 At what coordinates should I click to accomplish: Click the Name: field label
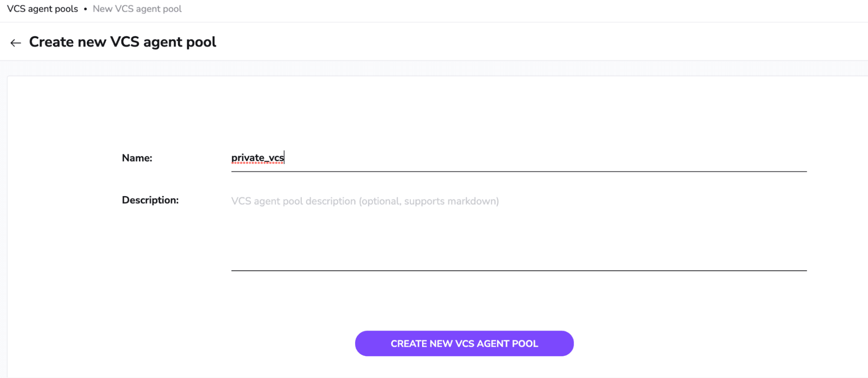(137, 158)
